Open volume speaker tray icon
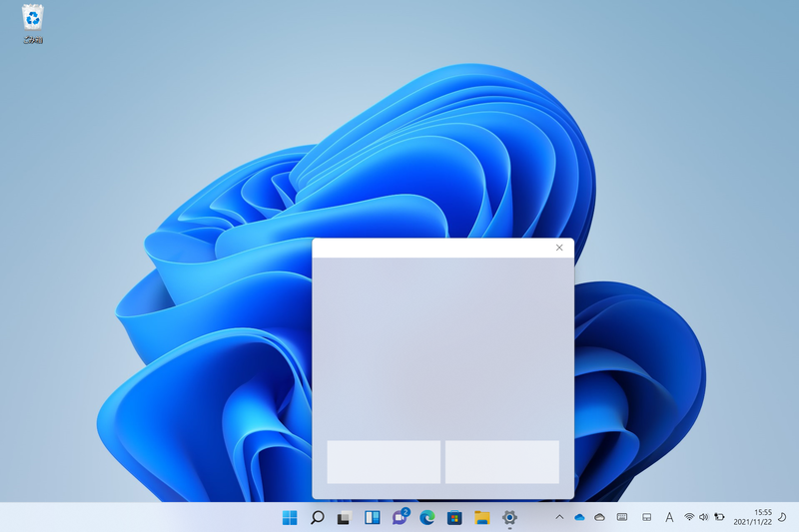 (704, 517)
